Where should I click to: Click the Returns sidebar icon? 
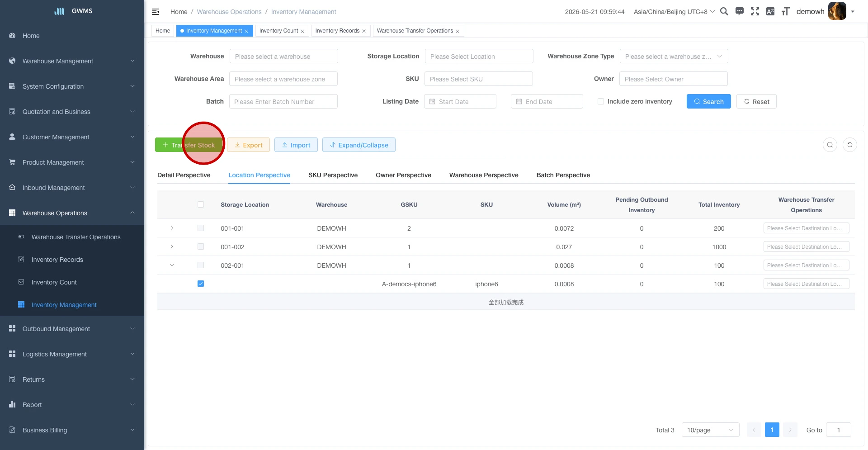12,379
